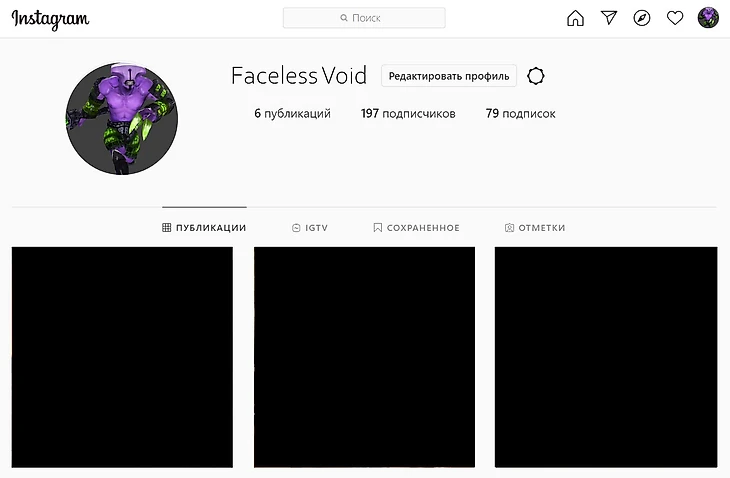The height and width of the screenshot is (478, 730).
Task: Click the Instagram logo
Action: pos(50,19)
